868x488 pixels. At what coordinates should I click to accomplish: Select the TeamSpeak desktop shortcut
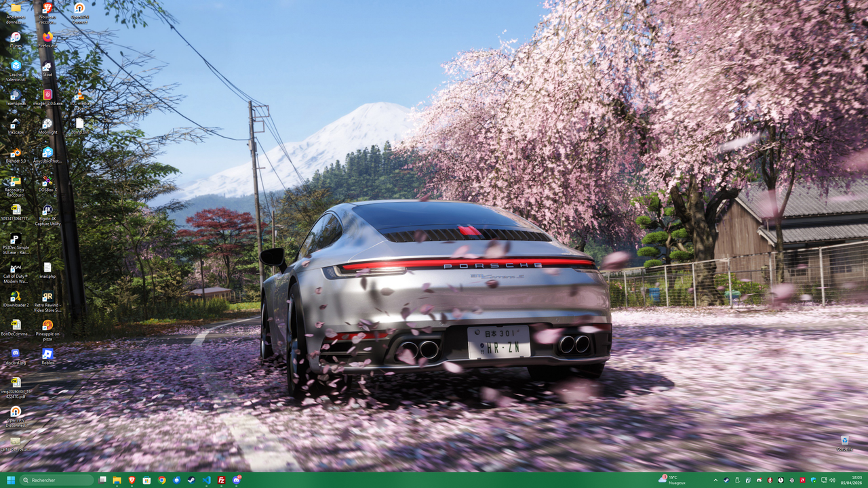pyautogui.click(x=15, y=98)
